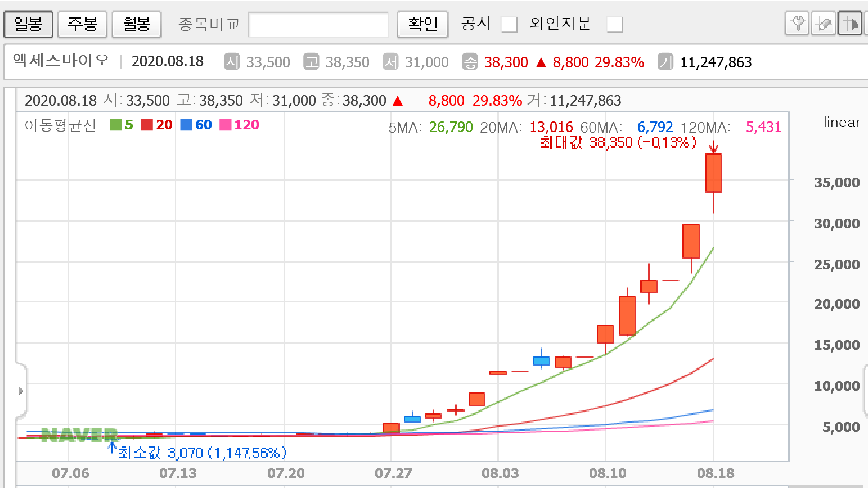Click the 최소값 3,070 label
The width and height of the screenshot is (868, 488).
pyautogui.click(x=203, y=453)
